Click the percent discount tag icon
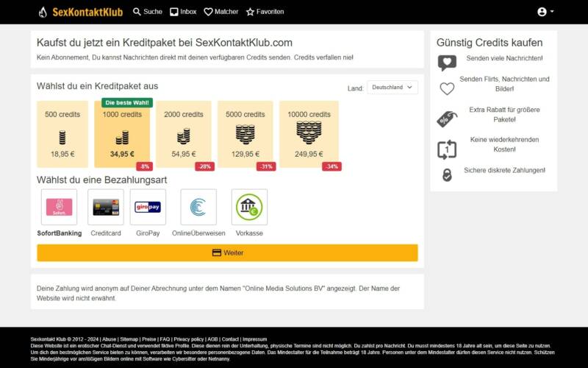The height and width of the screenshot is (368, 588). click(x=447, y=119)
